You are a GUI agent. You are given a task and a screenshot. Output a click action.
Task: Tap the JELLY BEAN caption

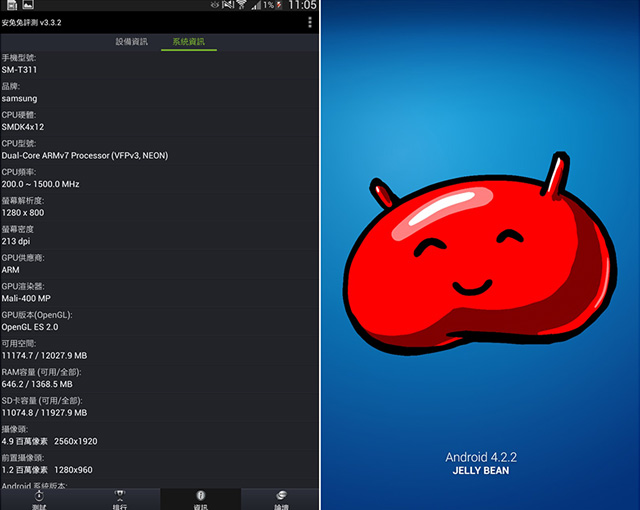[481, 470]
